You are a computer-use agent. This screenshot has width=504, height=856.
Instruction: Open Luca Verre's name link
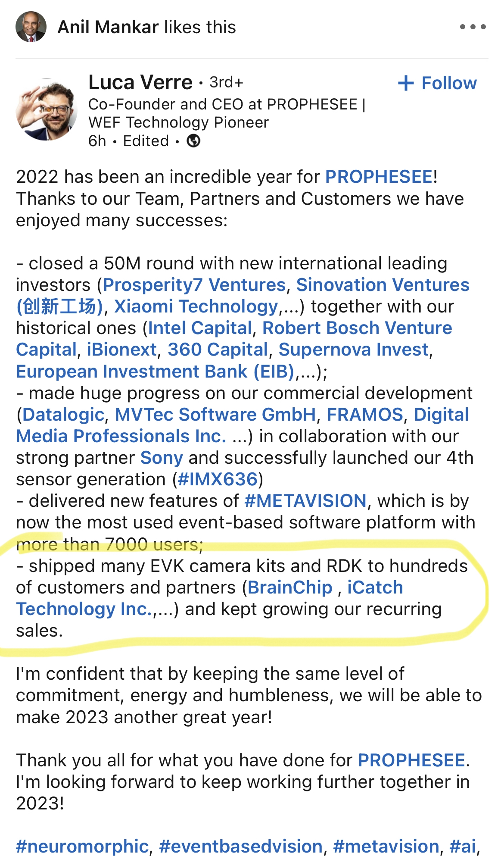pyautogui.click(x=140, y=82)
